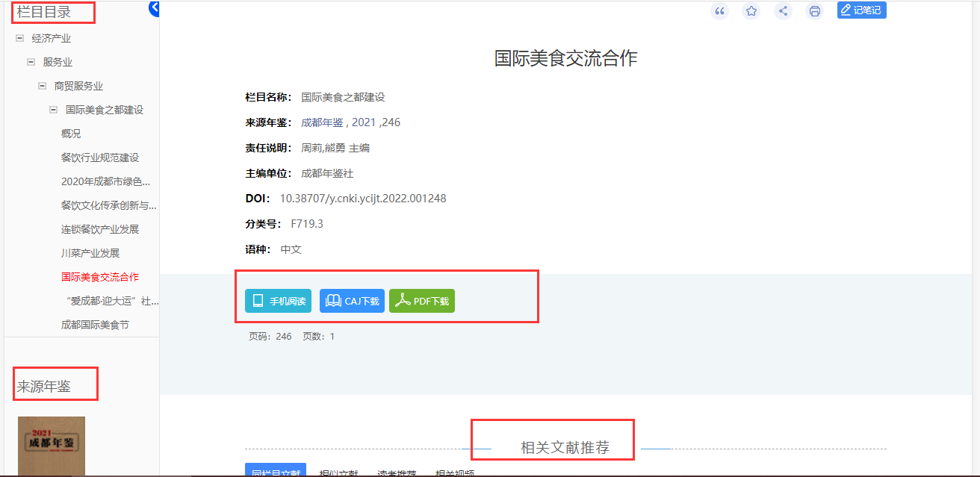Open the 概况 entry in sidebar
The width and height of the screenshot is (980, 477).
pyautogui.click(x=71, y=134)
